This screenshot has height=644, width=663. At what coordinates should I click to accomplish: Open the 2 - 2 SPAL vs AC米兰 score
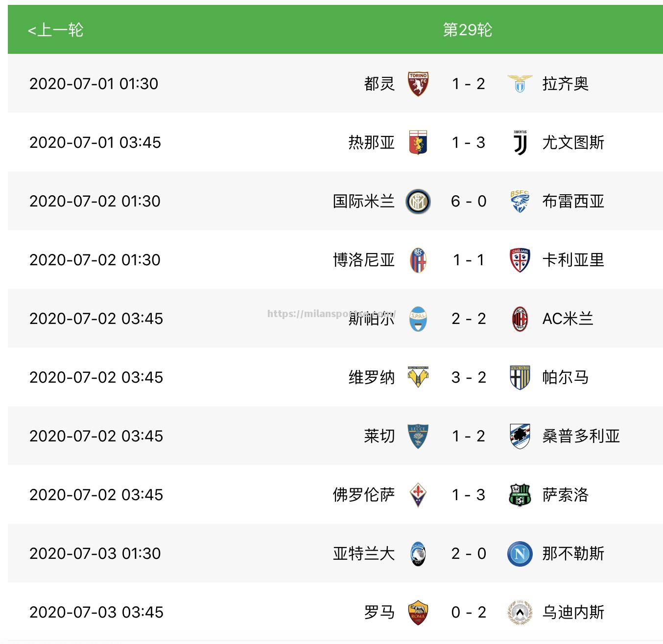point(469,319)
